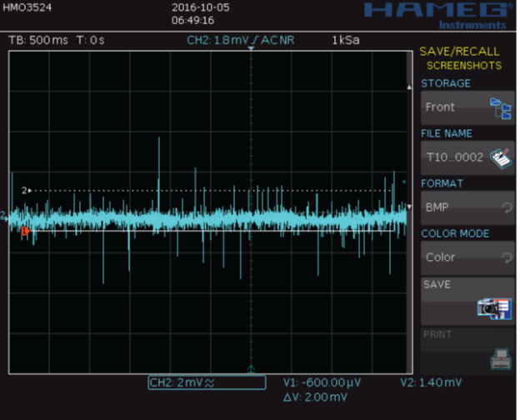The image size is (520, 420).
Task: Click the file name edit icon
Action: (500, 158)
